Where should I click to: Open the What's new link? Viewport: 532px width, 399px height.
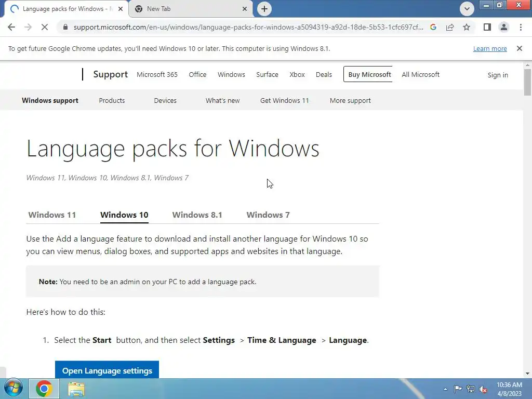click(222, 100)
